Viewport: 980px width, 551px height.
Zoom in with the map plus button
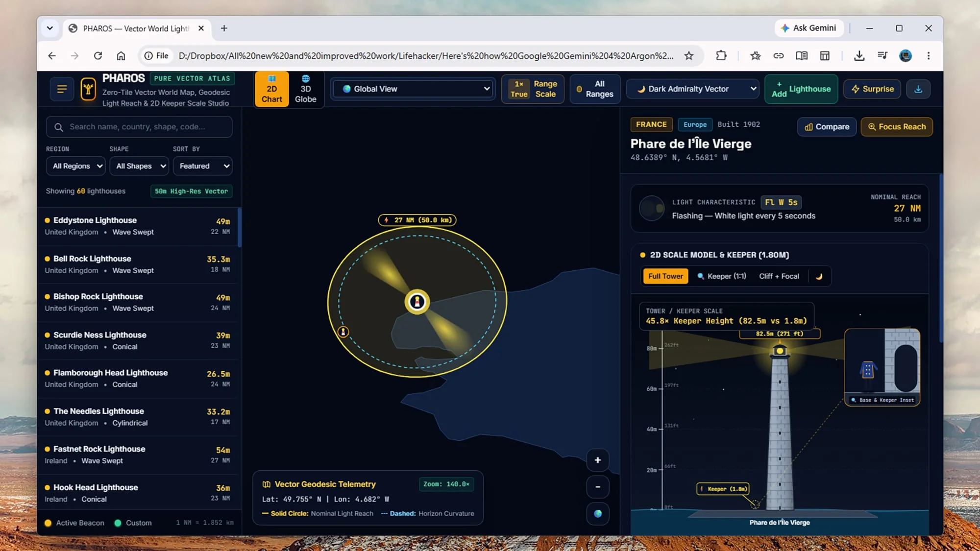598,460
